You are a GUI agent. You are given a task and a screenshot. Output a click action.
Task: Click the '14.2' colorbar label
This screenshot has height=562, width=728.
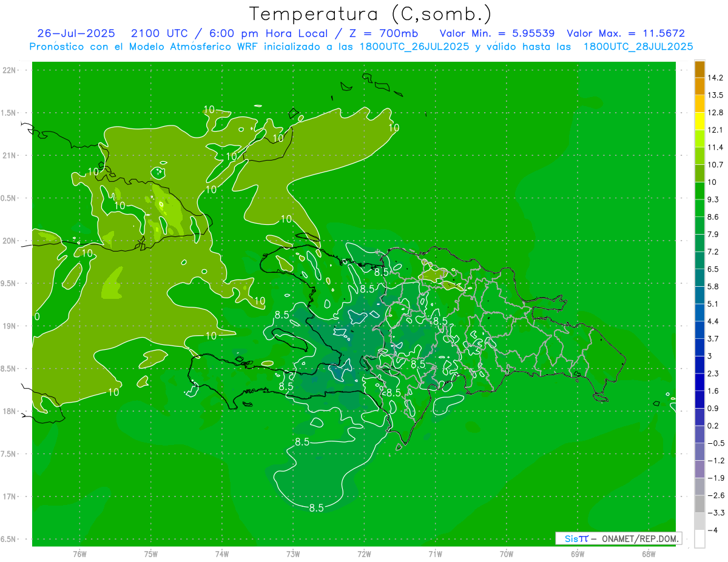[x=715, y=78]
